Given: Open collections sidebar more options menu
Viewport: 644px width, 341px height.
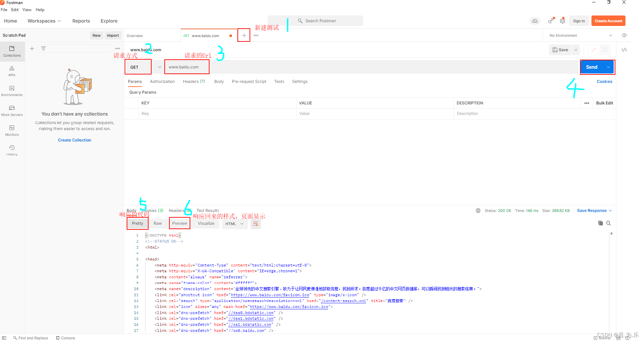Looking at the screenshot, I should (118, 49).
